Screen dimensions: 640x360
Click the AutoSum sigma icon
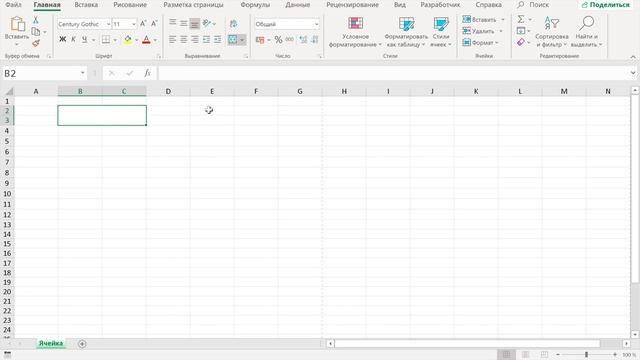[521, 19]
